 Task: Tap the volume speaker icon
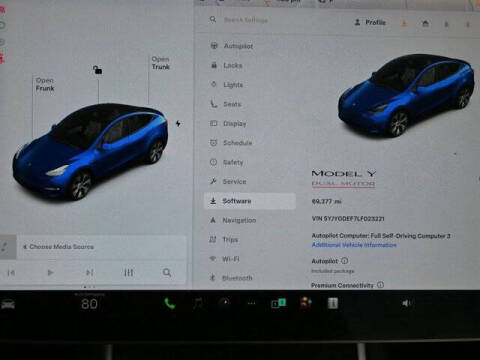[x=406, y=303]
